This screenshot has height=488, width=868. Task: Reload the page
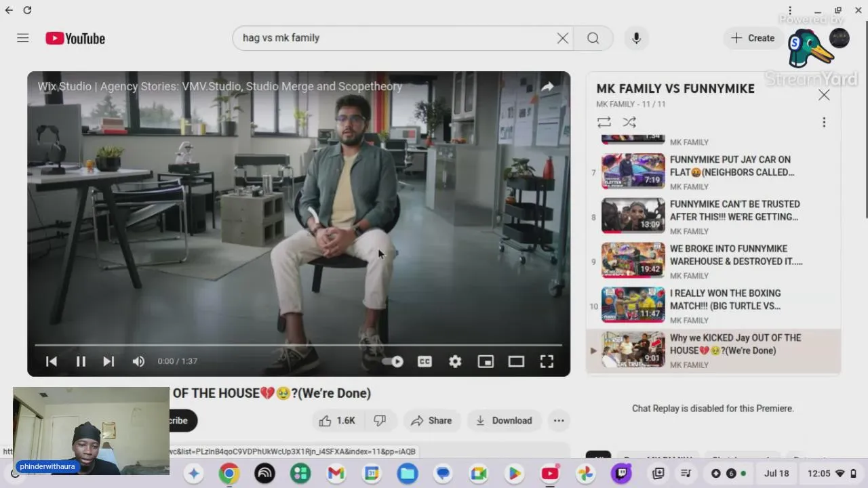pyautogui.click(x=27, y=10)
